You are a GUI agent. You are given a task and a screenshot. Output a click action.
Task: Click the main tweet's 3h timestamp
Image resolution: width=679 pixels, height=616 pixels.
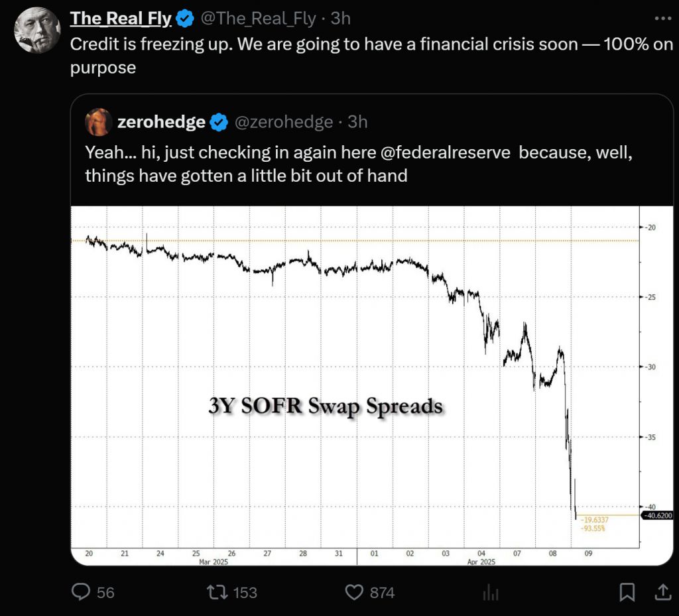(340, 19)
